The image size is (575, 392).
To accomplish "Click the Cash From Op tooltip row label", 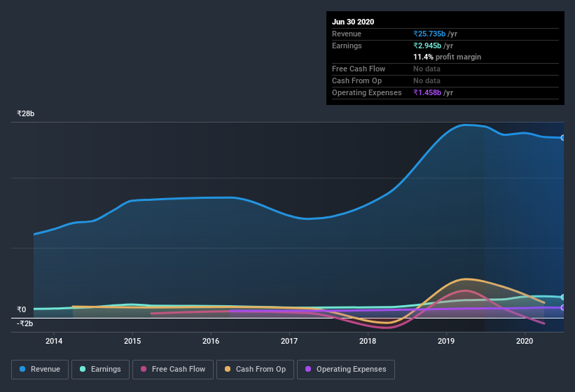I will pyautogui.click(x=356, y=80).
